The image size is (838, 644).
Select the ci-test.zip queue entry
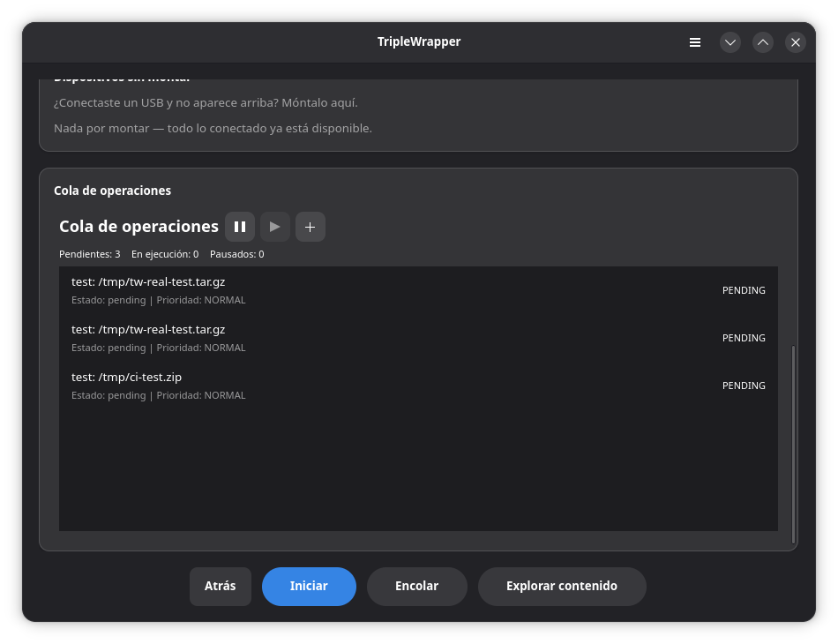[x=418, y=386]
